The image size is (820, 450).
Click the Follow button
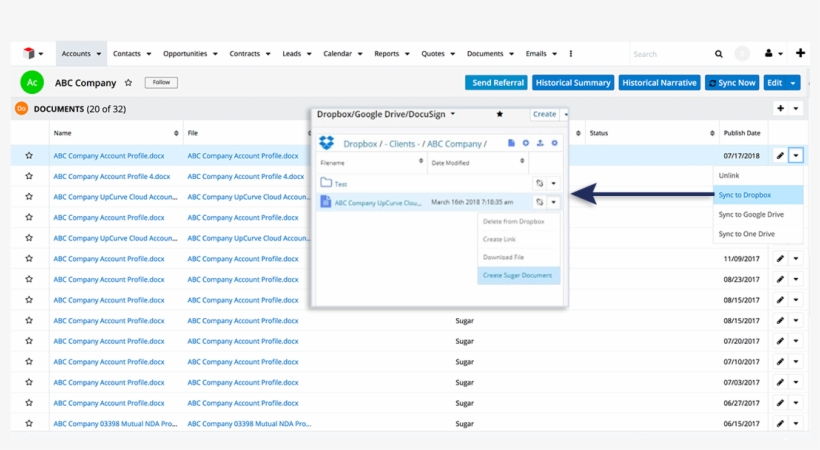161,82
